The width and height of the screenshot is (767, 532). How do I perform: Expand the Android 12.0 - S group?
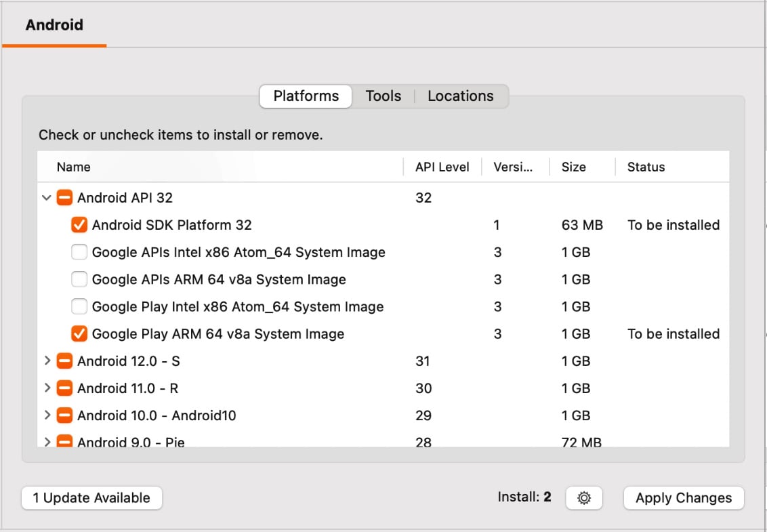click(47, 361)
